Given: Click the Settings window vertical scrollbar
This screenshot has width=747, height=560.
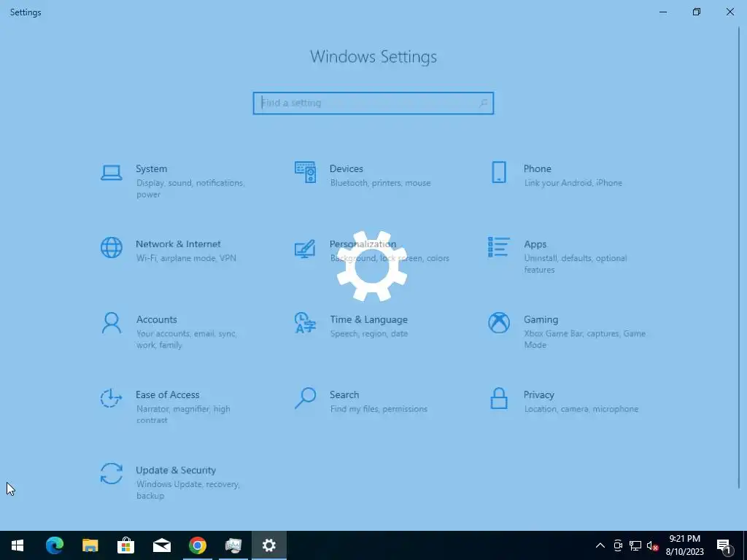Looking at the screenshot, I should coord(738,257).
